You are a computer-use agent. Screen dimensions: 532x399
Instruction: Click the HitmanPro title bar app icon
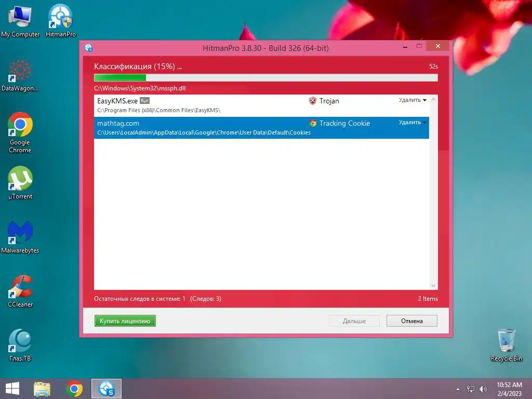pyautogui.click(x=88, y=48)
